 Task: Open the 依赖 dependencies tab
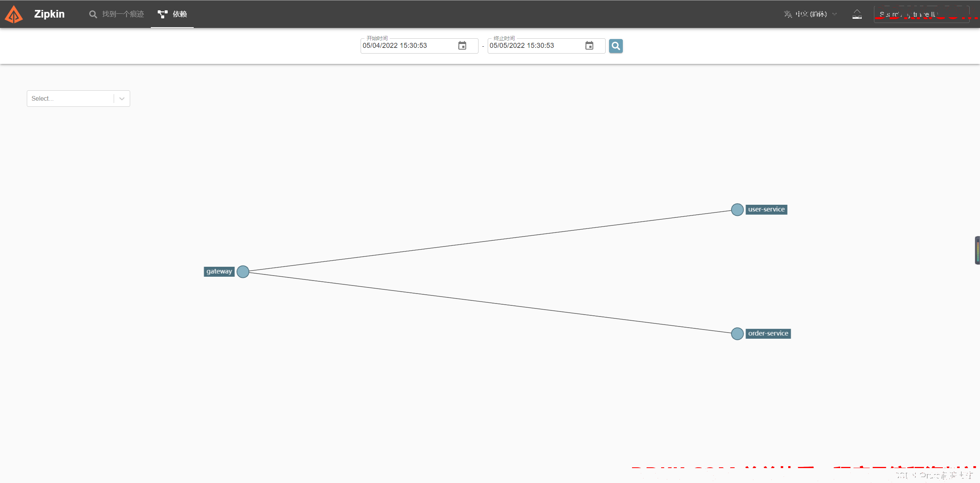[x=172, y=15]
